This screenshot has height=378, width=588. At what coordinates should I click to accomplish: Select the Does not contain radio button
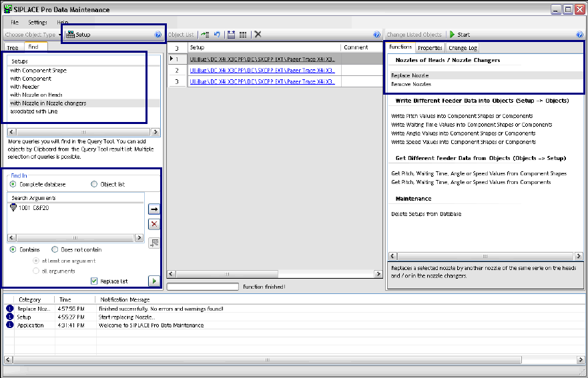click(55, 250)
